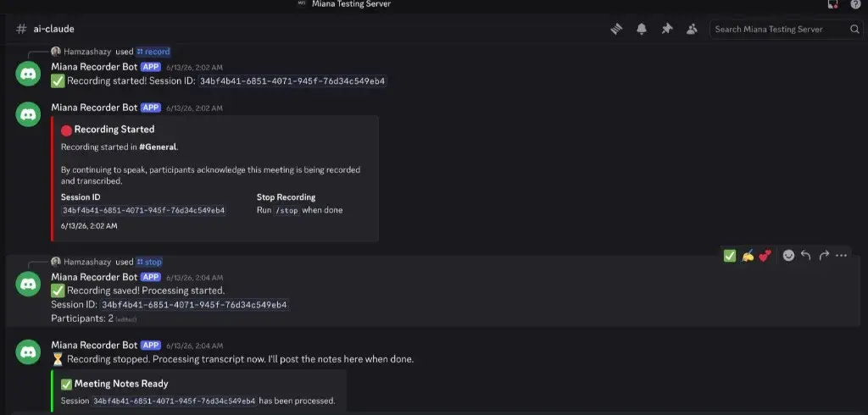Click Miana Recorder Bot name on Recording saved message
Image resolution: width=868 pixels, height=415 pixels.
click(x=94, y=277)
